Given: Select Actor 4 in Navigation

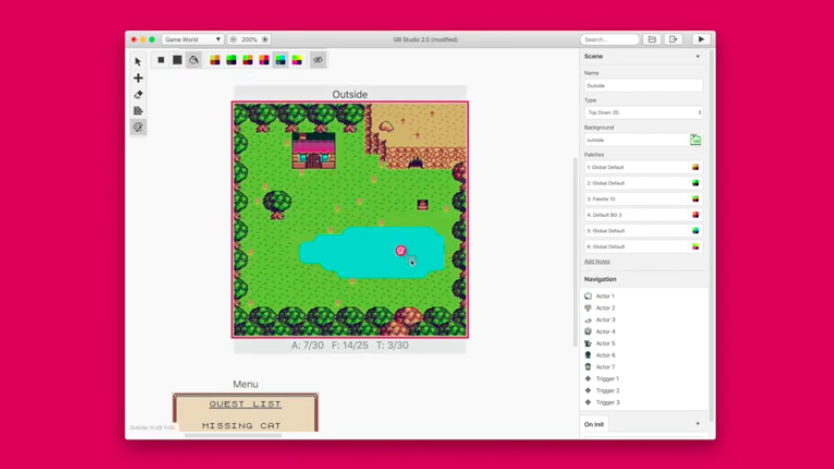Looking at the screenshot, I should 644,331.
